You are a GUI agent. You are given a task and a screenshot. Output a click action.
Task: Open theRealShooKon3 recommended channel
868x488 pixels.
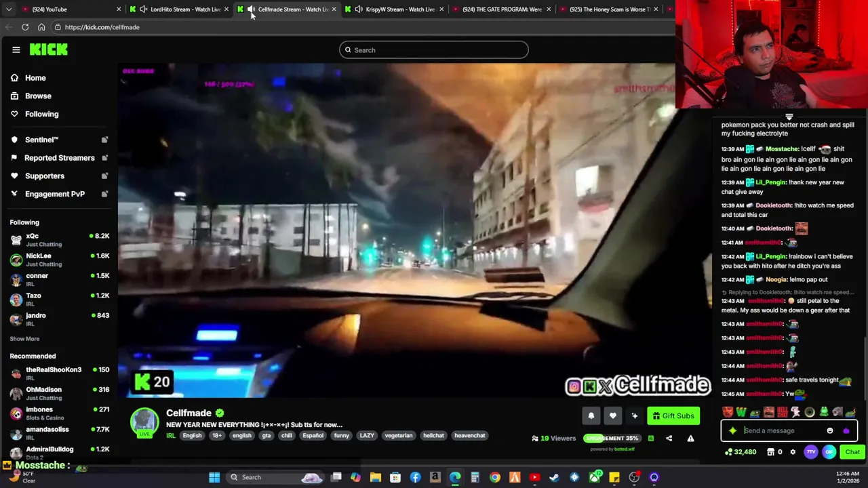[60, 373]
